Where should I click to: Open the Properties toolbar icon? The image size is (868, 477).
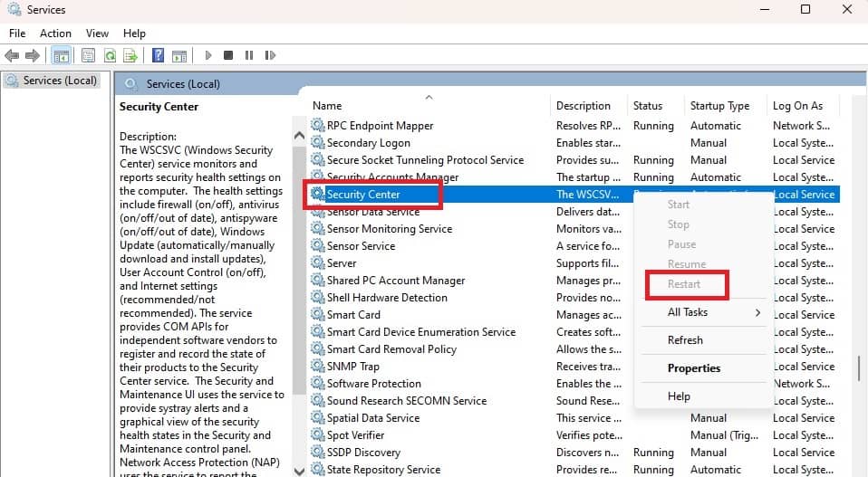pyautogui.click(x=88, y=55)
